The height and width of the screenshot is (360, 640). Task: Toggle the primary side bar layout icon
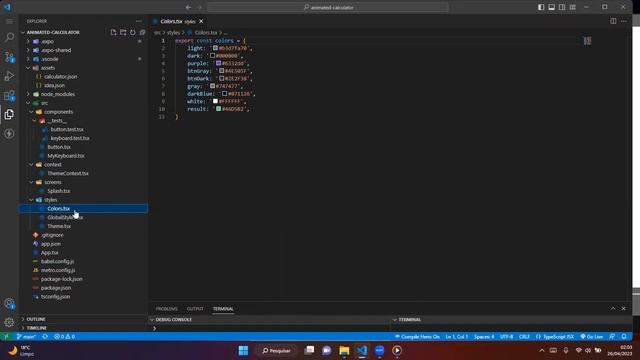541,7
